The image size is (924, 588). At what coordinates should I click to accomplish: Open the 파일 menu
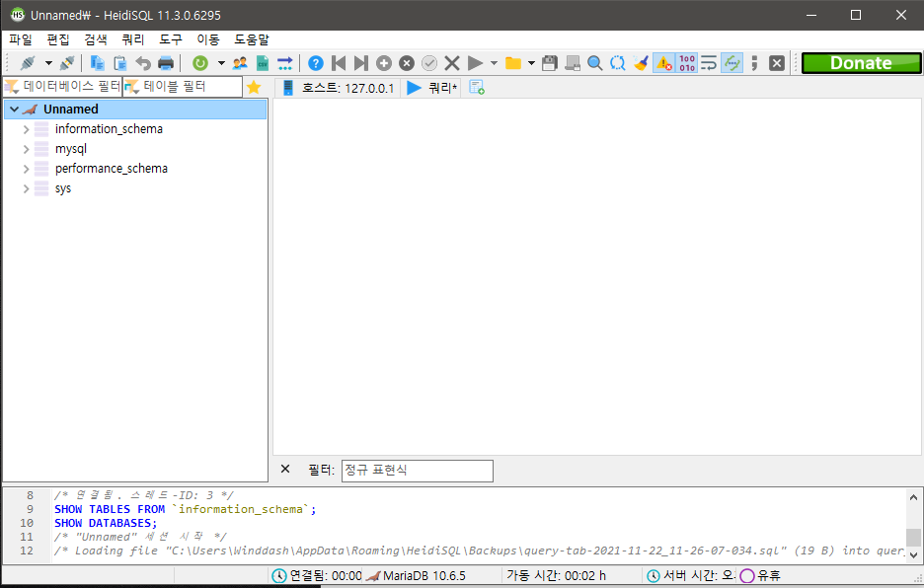point(21,39)
